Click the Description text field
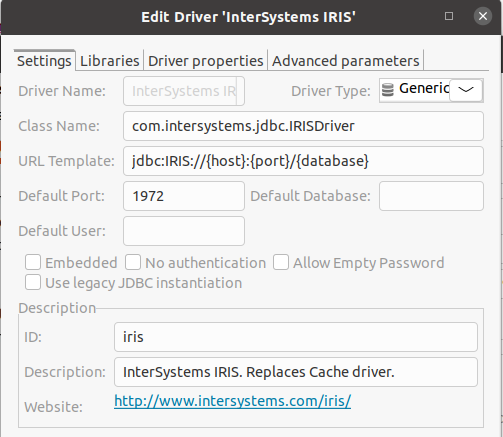 coord(296,372)
